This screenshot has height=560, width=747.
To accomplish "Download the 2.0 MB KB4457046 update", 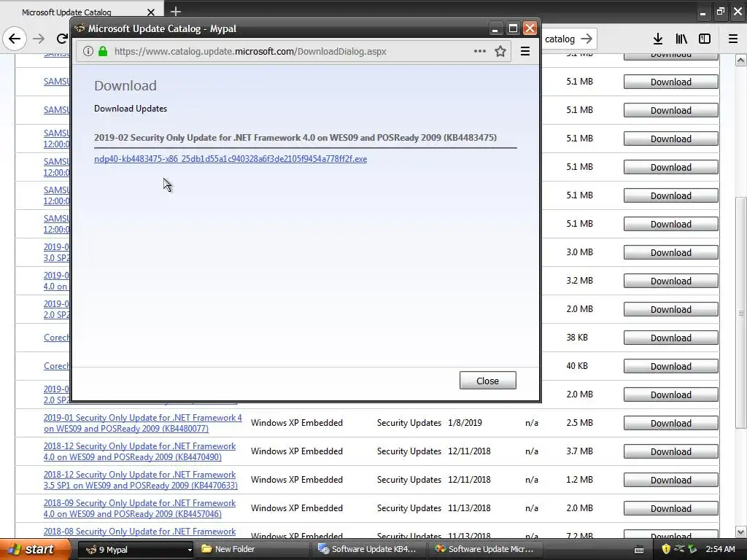I will (x=671, y=508).
